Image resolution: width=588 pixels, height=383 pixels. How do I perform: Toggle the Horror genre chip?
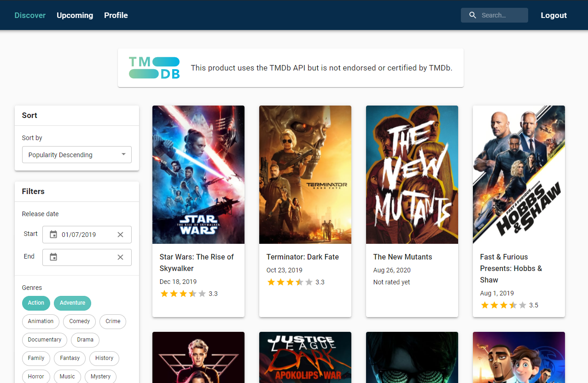tap(36, 377)
